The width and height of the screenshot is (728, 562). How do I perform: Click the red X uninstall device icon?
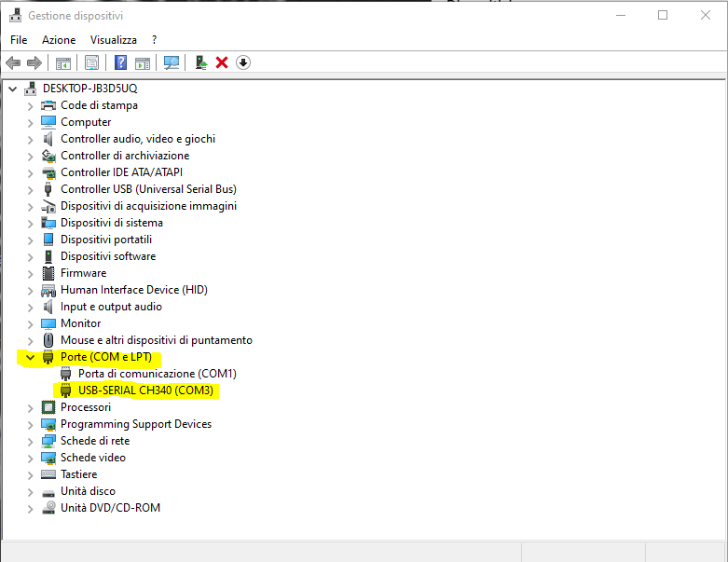(x=222, y=62)
